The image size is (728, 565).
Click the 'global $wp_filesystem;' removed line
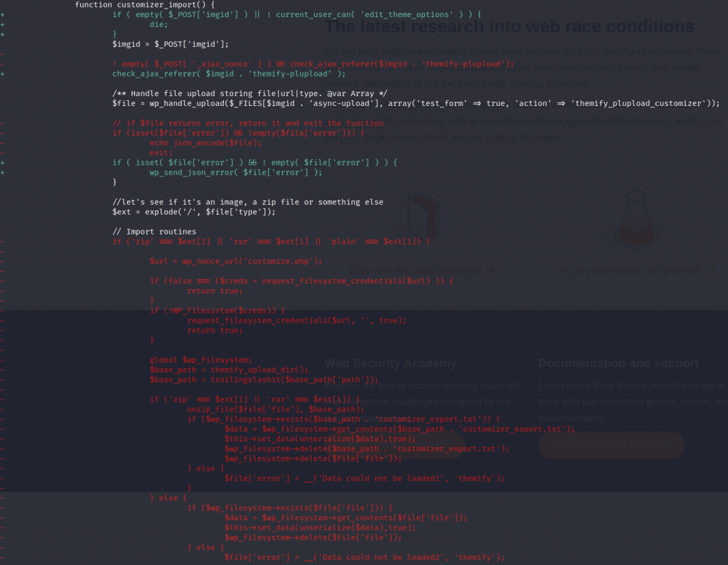[x=200, y=360]
